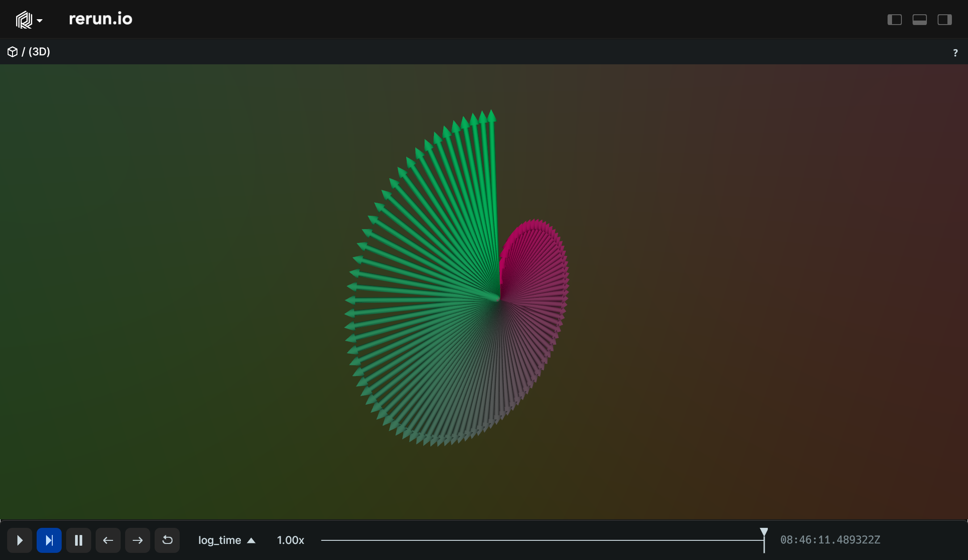The width and height of the screenshot is (968, 560).
Task: Toggle the loop playback button
Action: [x=167, y=540]
